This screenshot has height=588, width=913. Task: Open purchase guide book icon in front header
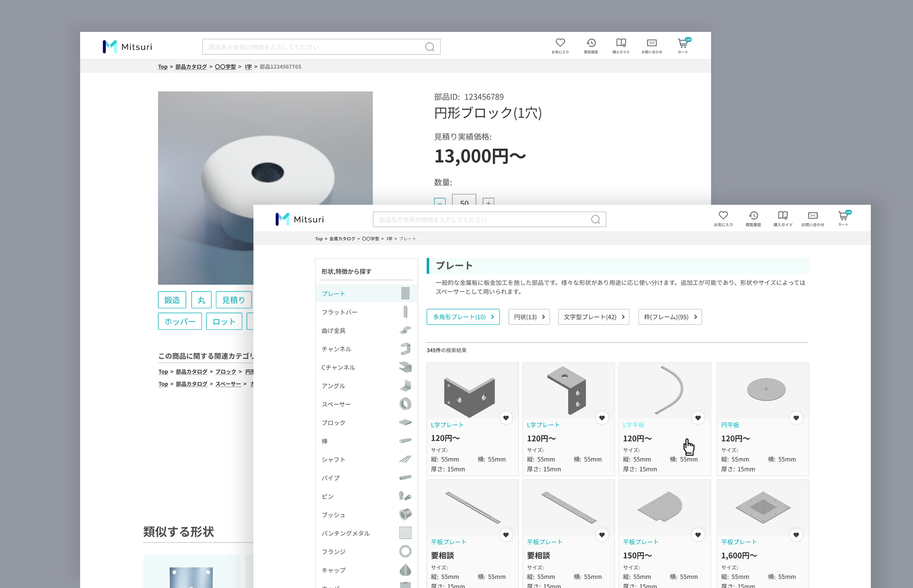[x=782, y=216]
